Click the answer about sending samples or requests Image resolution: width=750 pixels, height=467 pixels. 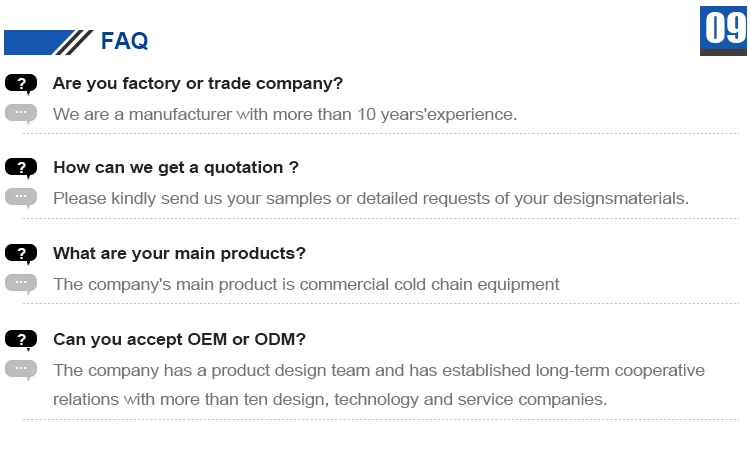(x=371, y=198)
